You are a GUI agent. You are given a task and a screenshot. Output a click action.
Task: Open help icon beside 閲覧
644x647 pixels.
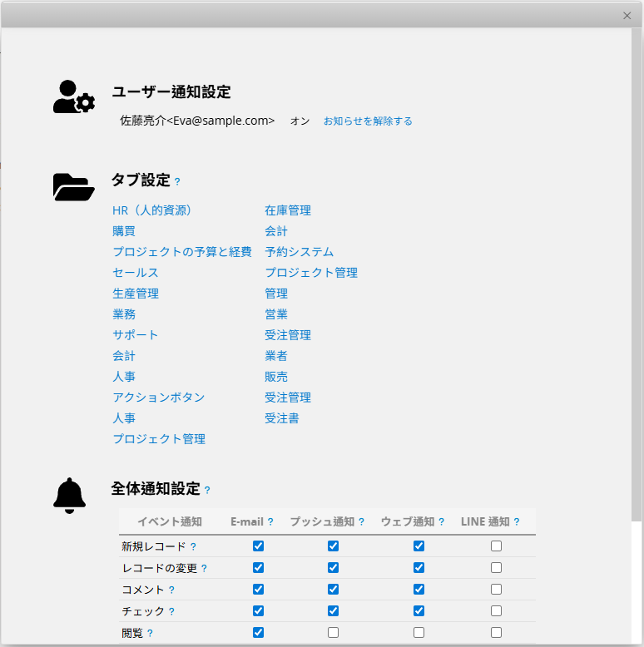coord(150,633)
